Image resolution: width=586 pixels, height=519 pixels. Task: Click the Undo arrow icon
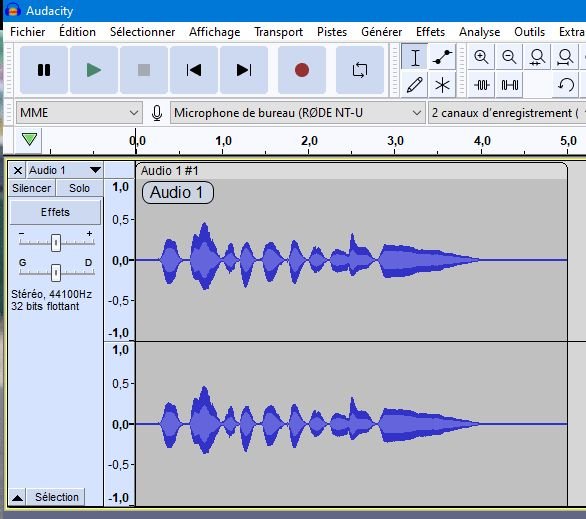pos(565,85)
